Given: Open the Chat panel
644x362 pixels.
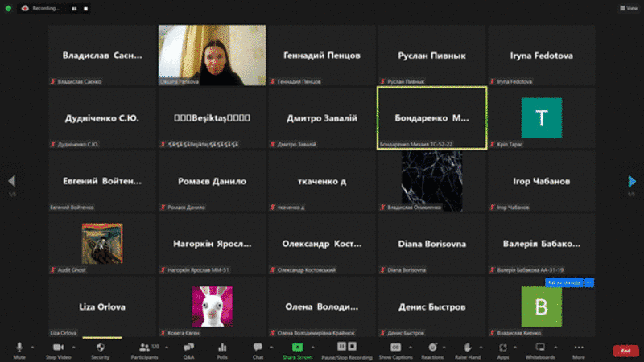Looking at the screenshot, I should (x=258, y=349).
